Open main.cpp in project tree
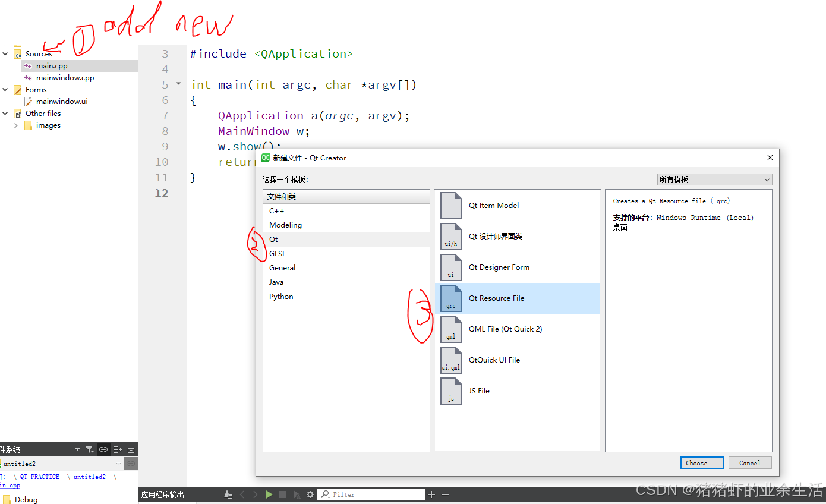 [x=52, y=66]
